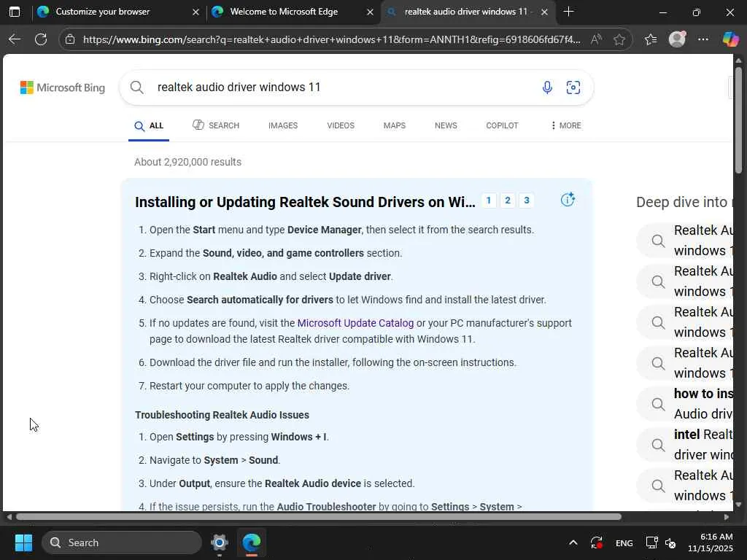Show hidden tray icons chevron
The image size is (747, 560).
(x=573, y=542)
